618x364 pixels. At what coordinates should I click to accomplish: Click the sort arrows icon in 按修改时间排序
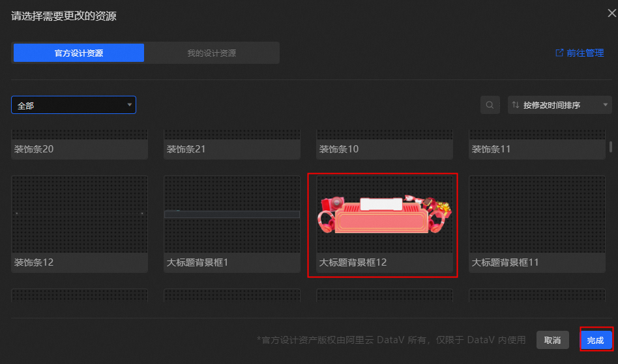coord(515,105)
